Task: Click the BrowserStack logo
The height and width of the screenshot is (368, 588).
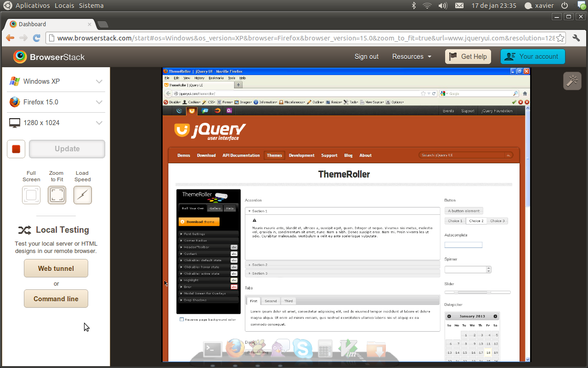Action: point(49,57)
